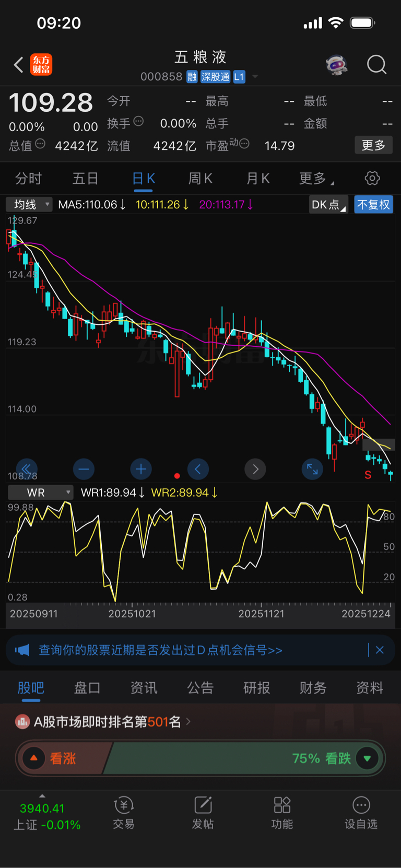Tap the MA20 113.17 label
This screenshot has height=868, width=401.
click(x=226, y=204)
